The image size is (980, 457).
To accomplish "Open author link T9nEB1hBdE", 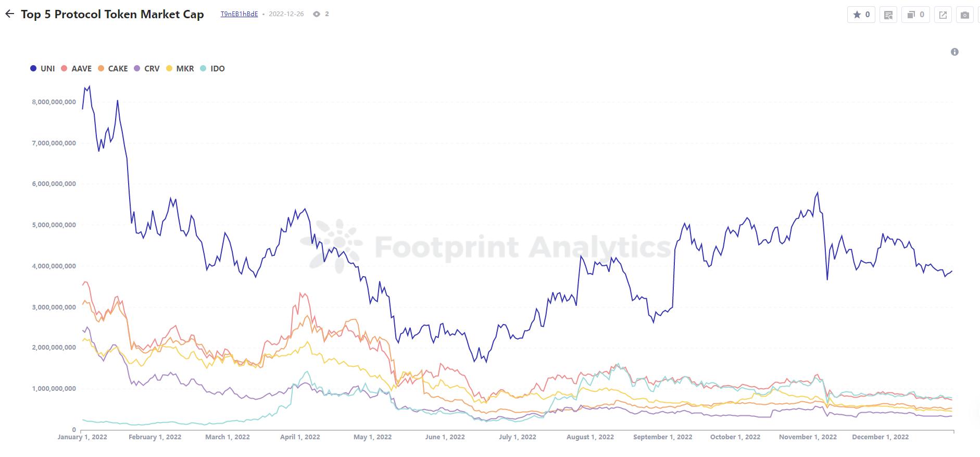I will point(239,14).
